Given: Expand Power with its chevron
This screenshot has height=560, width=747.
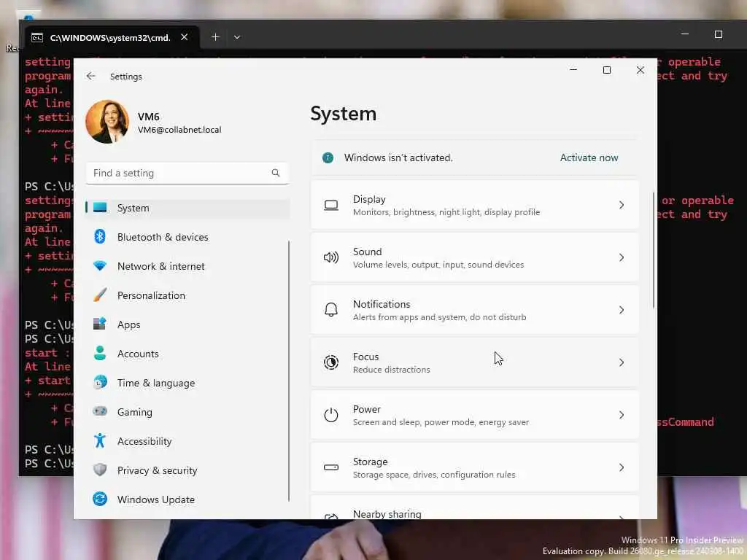Looking at the screenshot, I should (x=622, y=415).
